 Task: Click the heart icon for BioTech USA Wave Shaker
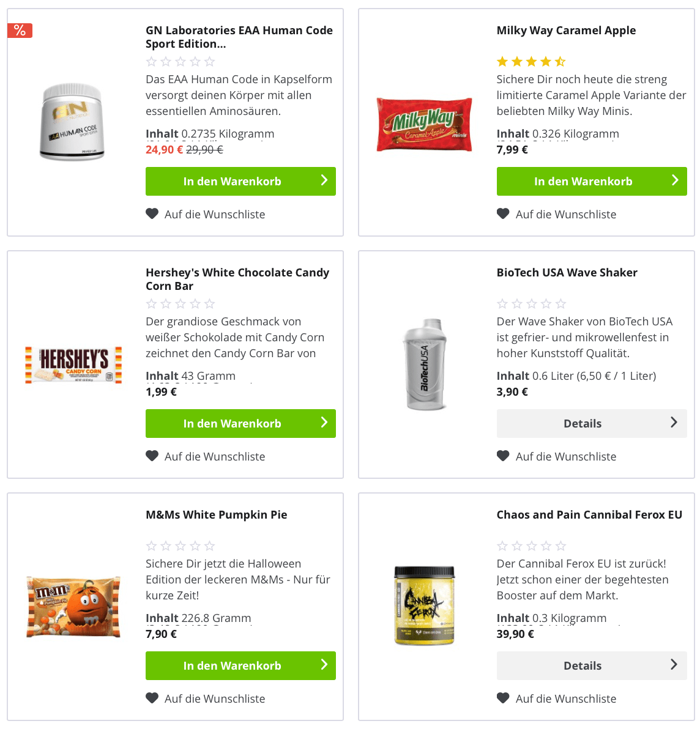coord(503,456)
